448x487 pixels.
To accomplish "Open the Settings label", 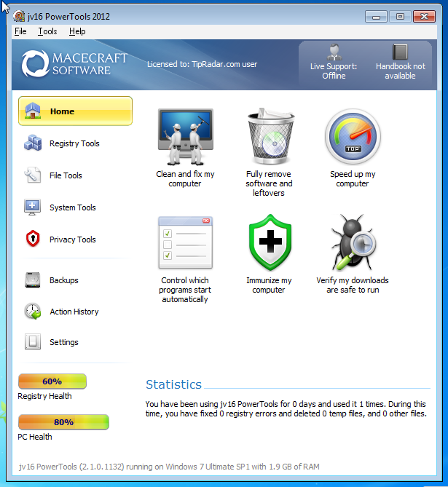I will [x=64, y=342].
